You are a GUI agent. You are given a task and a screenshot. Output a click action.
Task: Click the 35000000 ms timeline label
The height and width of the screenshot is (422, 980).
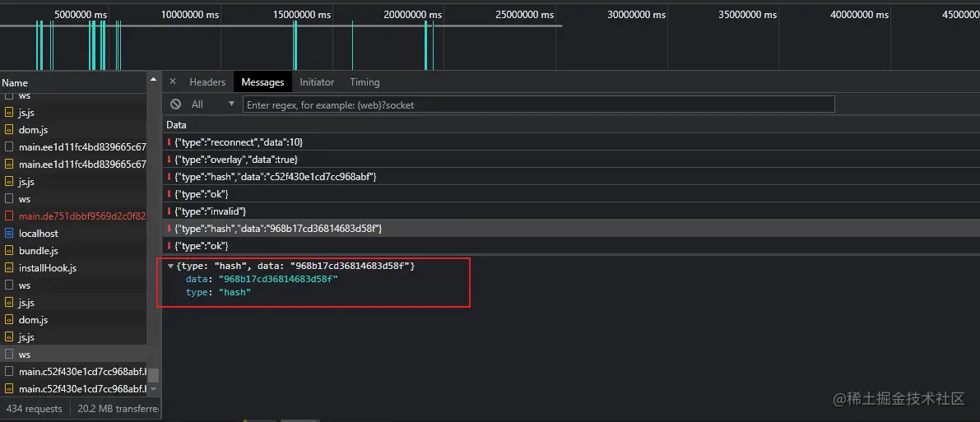[x=747, y=14]
